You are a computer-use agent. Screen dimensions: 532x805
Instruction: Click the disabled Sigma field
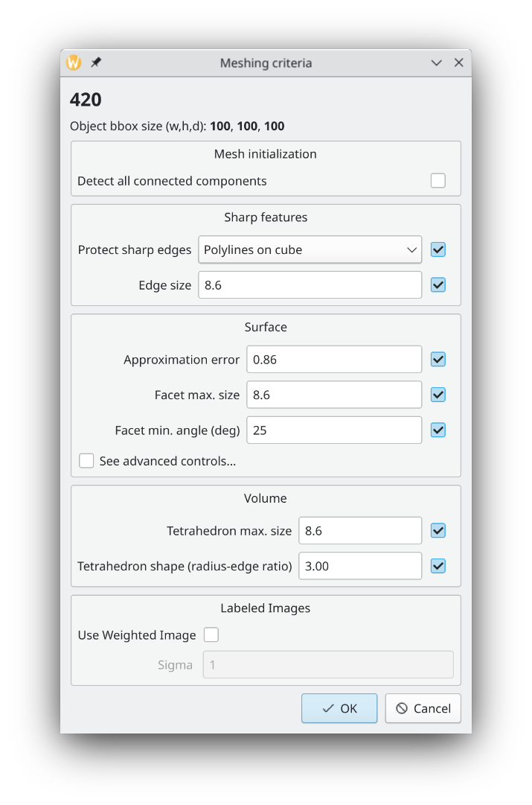coord(328,665)
